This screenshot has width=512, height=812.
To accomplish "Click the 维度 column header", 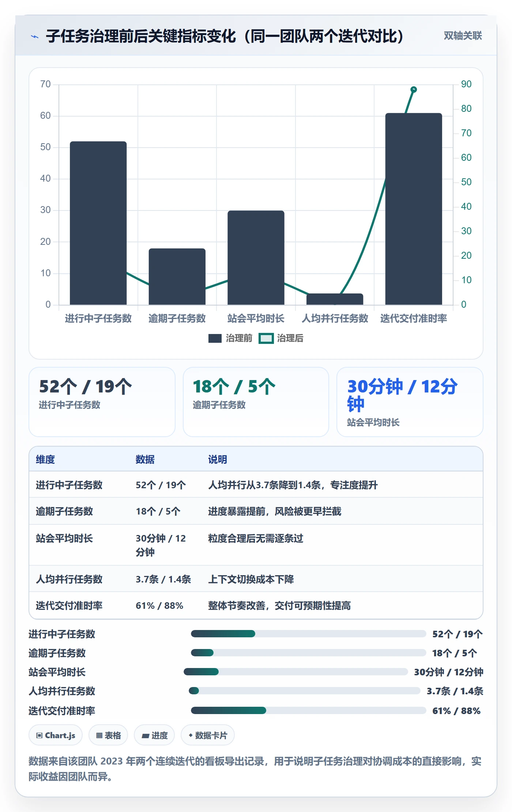I will pyautogui.click(x=45, y=459).
